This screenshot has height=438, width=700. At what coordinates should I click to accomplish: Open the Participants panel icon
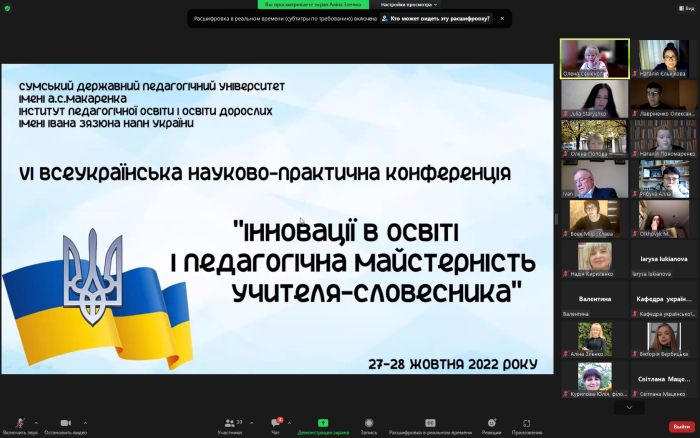pyautogui.click(x=229, y=423)
